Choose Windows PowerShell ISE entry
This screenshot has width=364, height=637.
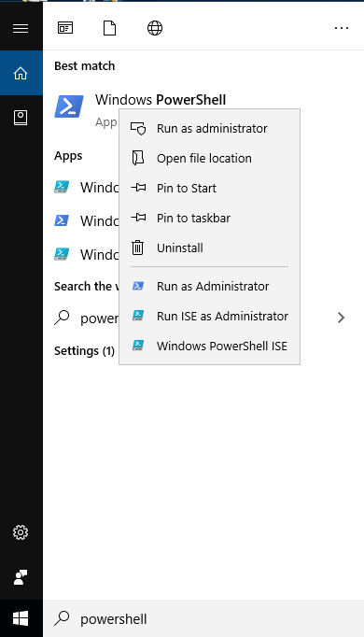click(x=209, y=347)
